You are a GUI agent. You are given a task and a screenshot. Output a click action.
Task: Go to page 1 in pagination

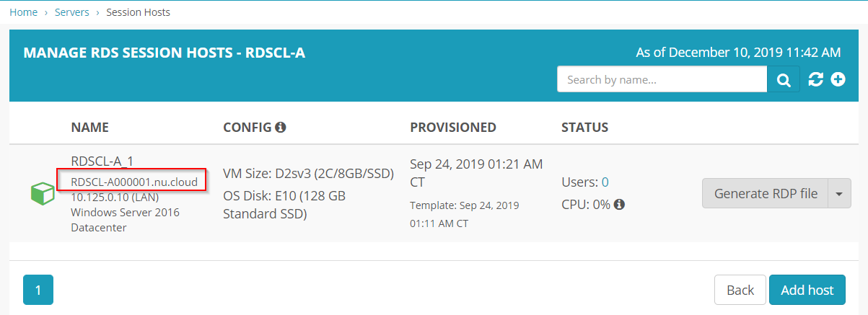[38, 290]
